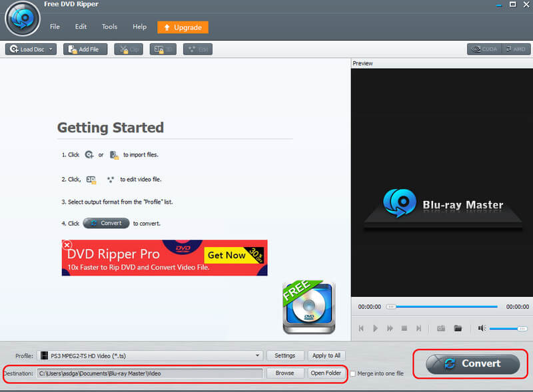
Task: Click the stop playback button
Action: tap(404, 328)
